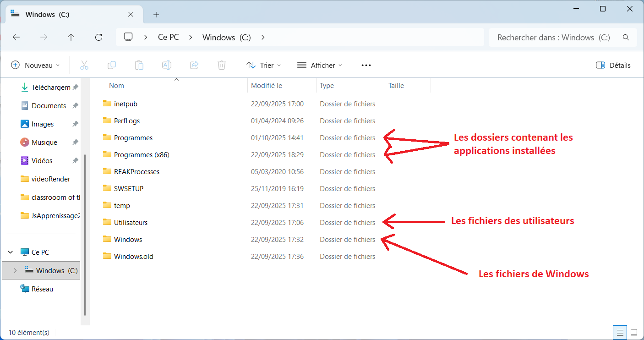Open the three-dots more options menu
This screenshot has height=340, width=644.
[366, 65]
